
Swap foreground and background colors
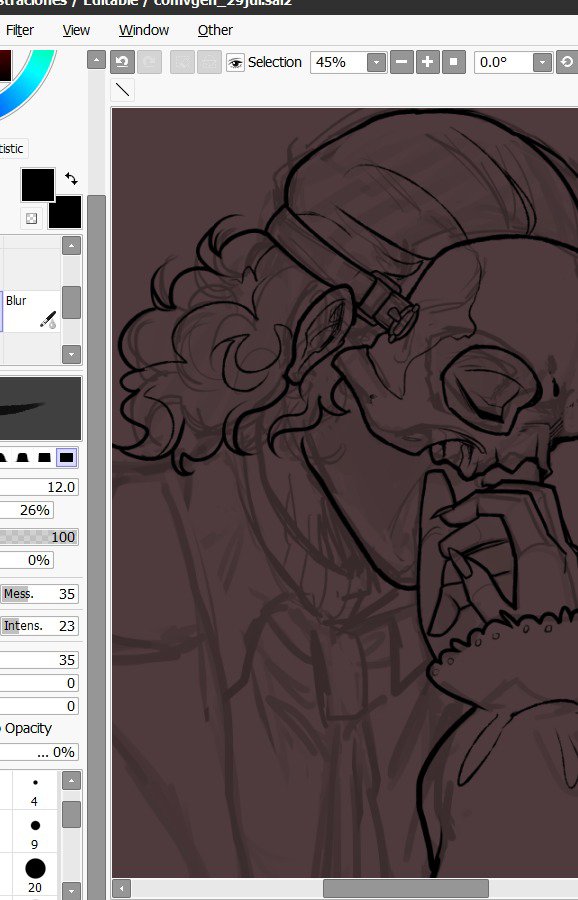click(x=71, y=179)
